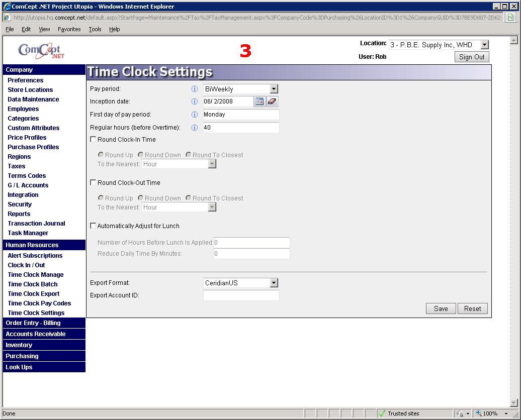Image resolution: width=521 pixels, height=420 pixels.
Task: Open the Tools menu
Action: [x=95, y=29]
